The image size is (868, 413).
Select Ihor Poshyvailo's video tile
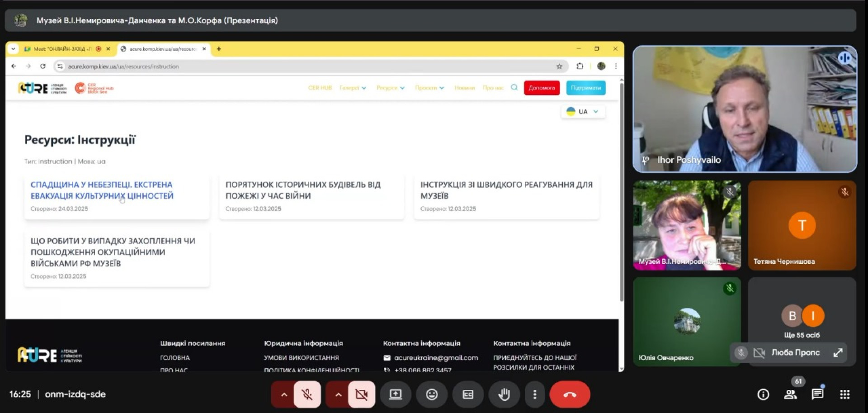tap(745, 109)
